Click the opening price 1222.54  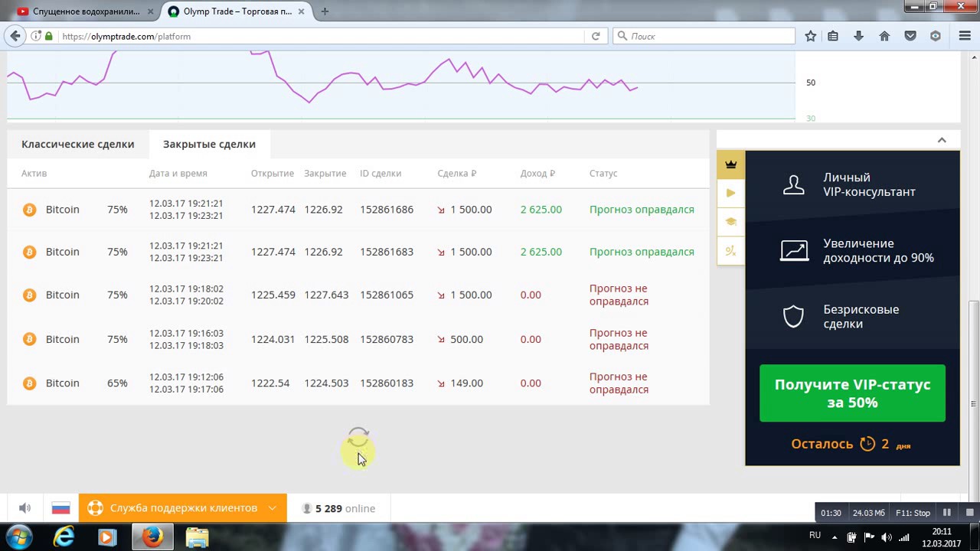coord(270,383)
